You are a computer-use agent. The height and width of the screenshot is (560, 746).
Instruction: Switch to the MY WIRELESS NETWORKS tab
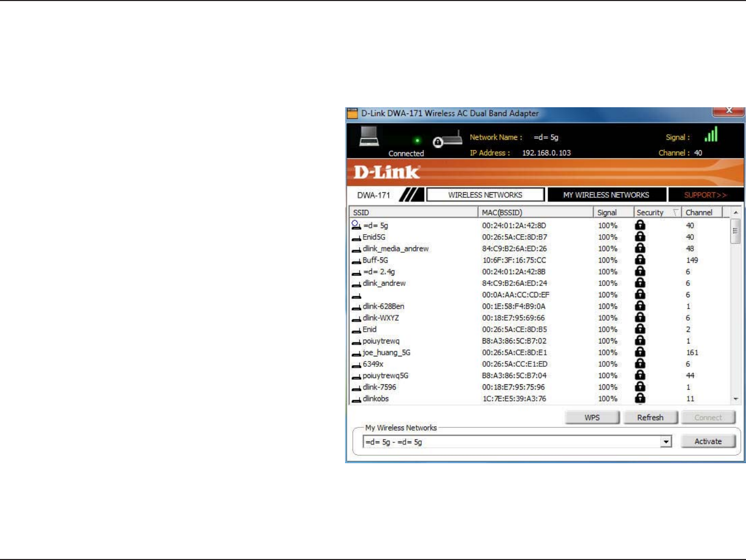606,195
